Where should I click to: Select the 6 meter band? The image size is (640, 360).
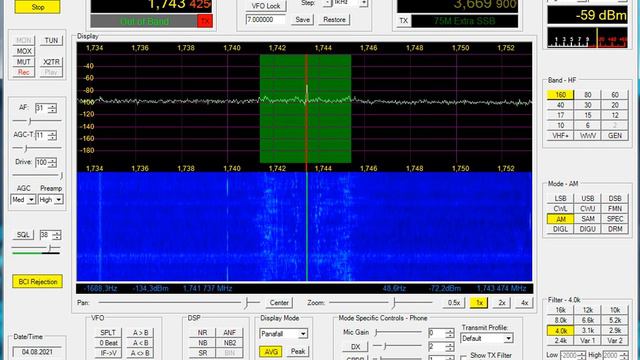588,125
